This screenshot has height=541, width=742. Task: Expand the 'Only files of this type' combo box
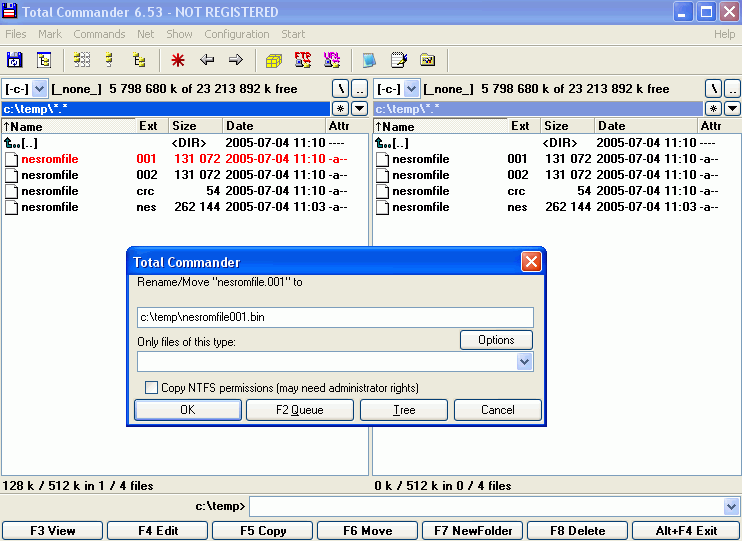pyautogui.click(x=524, y=362)
